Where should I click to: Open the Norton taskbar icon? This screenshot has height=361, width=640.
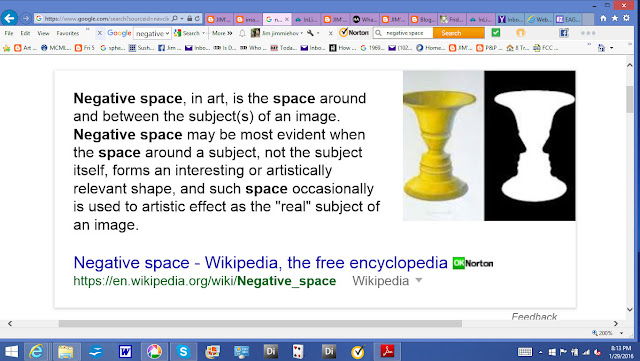click(x=358, y=351)
